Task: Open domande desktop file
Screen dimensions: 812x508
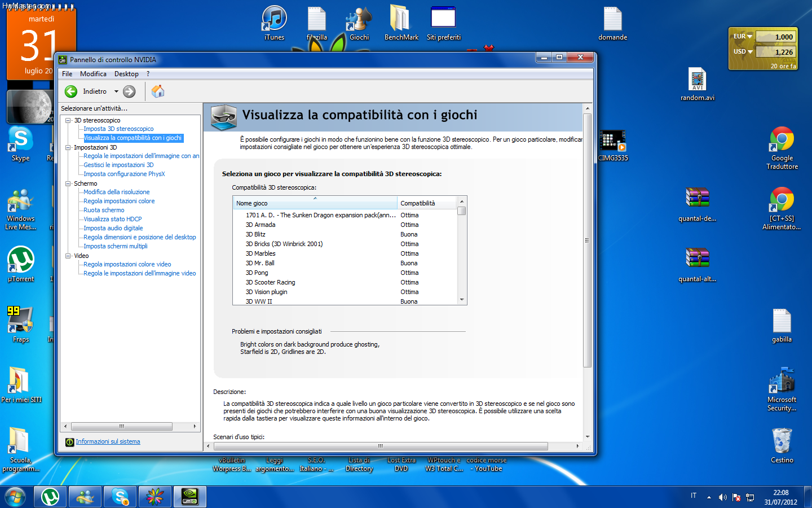Action: pyautogui.click(x=613, y=23)
